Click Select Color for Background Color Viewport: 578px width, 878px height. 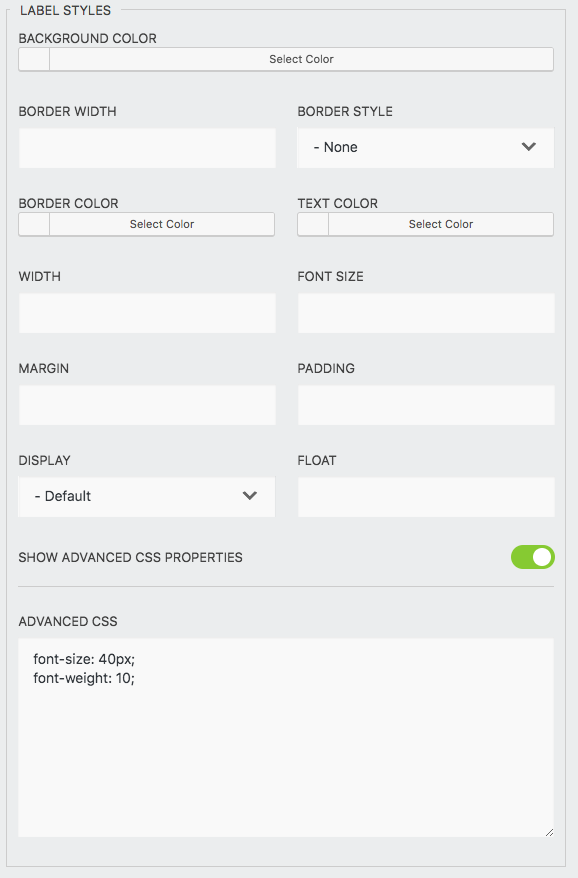click(x=301, y=59)
